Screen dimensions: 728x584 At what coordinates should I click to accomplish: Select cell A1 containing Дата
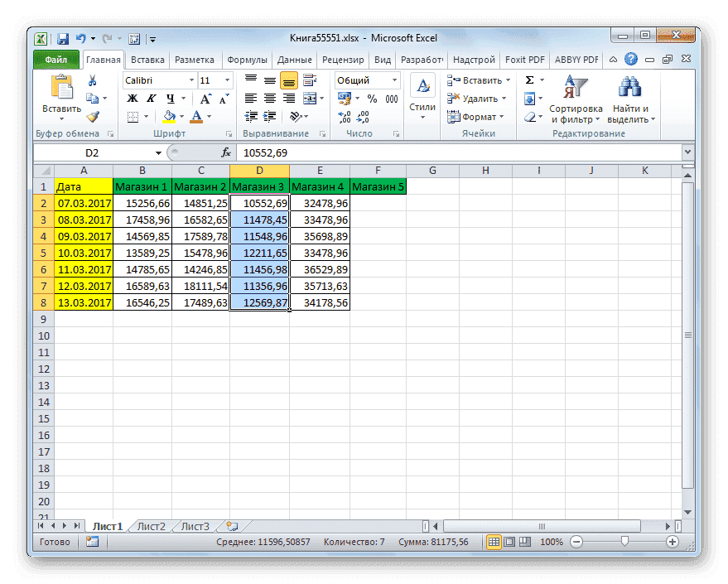pos(83,186)
